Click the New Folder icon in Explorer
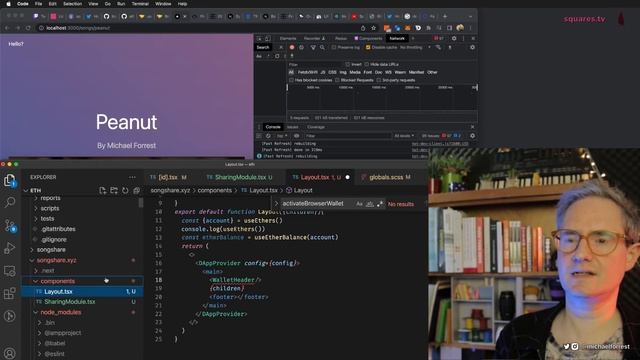Screen dimensions: 640x360 114,191
